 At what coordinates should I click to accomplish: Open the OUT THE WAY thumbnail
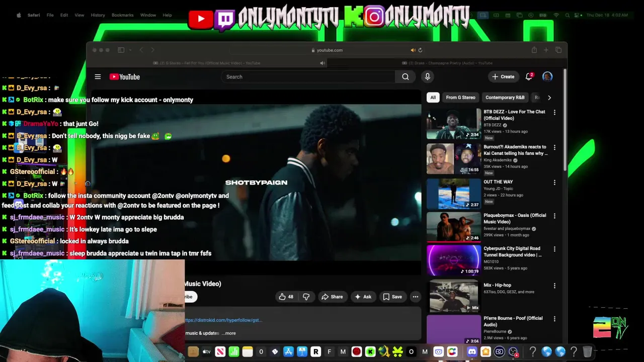click(454, 193)
